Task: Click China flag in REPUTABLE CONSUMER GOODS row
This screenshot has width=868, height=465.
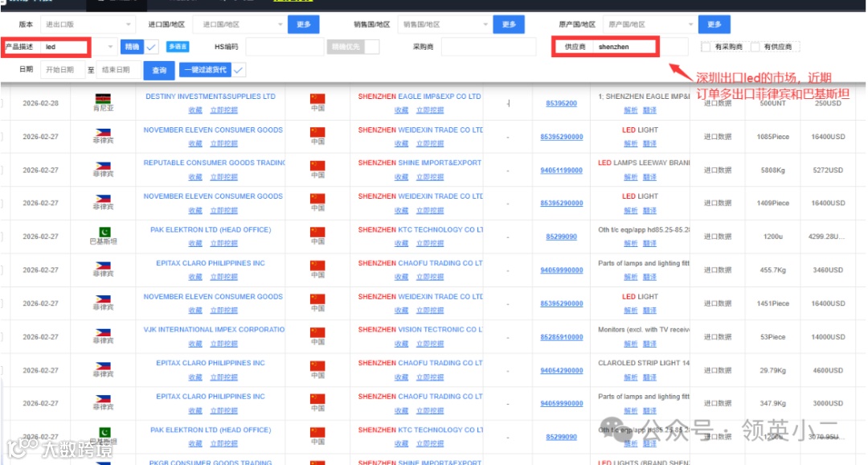Action: [x=317, y=166]
